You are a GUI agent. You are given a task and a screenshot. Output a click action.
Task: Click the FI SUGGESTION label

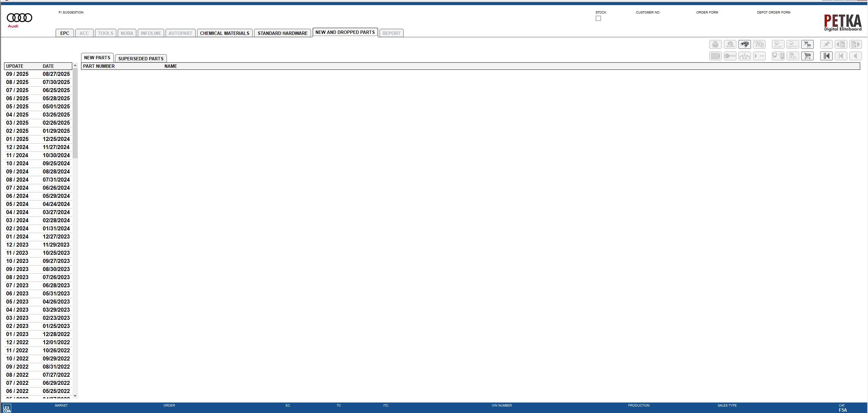tap(71, 13)
